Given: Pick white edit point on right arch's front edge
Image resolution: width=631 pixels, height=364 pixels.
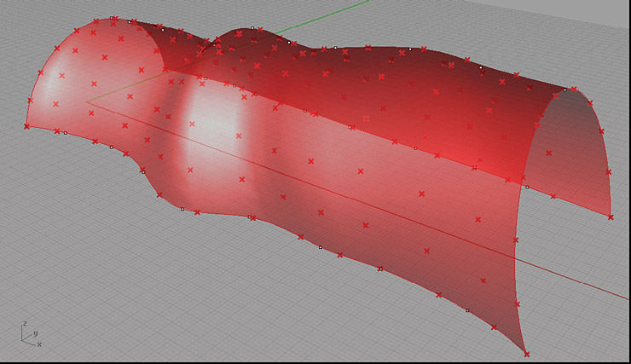Looking at the screenshot, I should tap(527, 187).
